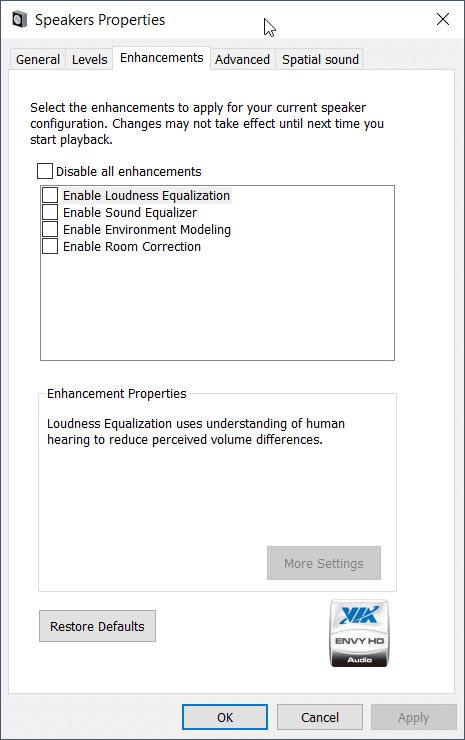Image resolution: width=465 pixels, height=740 pixels.
Task: Click the Apply button
Action: (x=414, y=717)
